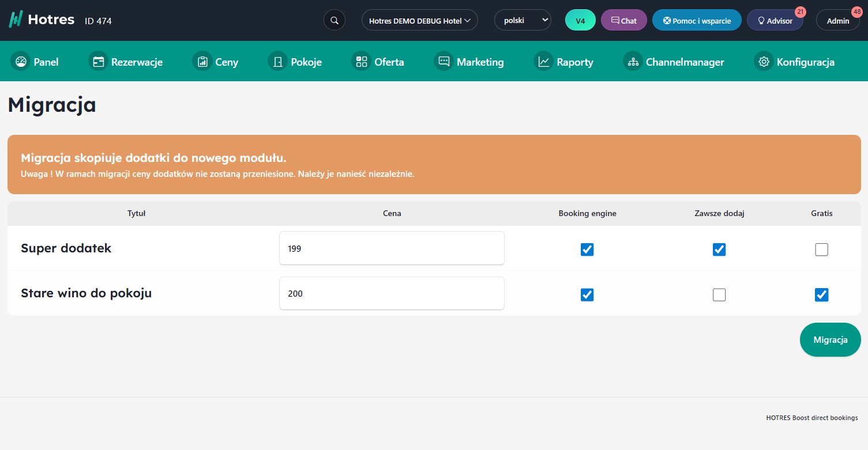Click the search magnifier icon
Viewport: 868px width, 450px height.
pos(335,20)
